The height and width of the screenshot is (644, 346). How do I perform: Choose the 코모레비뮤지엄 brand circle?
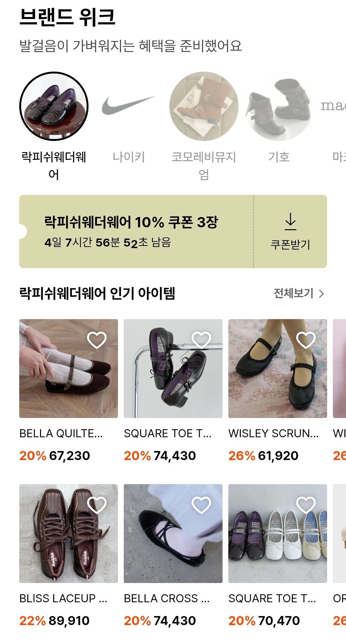click(x=204, y=106)
